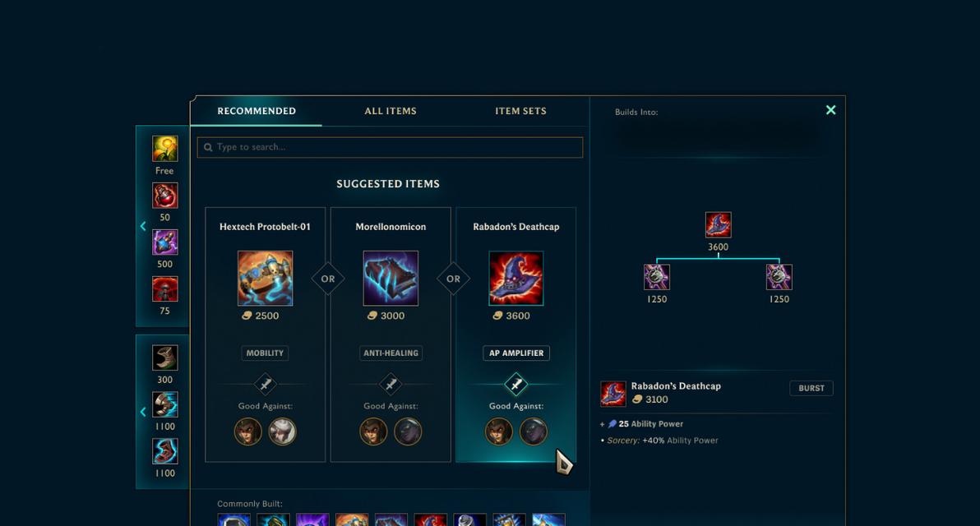Toggle the pin under Anti-Healing tag

(391, 384)
